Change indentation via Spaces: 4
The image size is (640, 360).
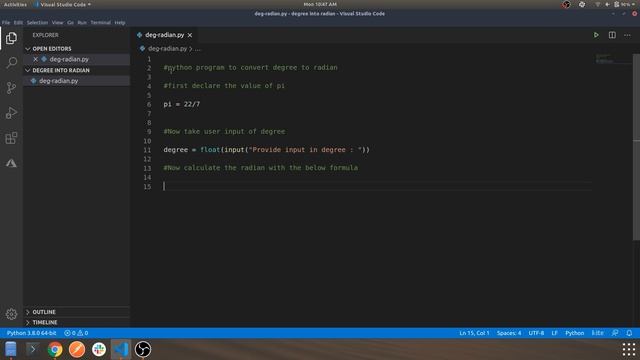pos(509,333)
